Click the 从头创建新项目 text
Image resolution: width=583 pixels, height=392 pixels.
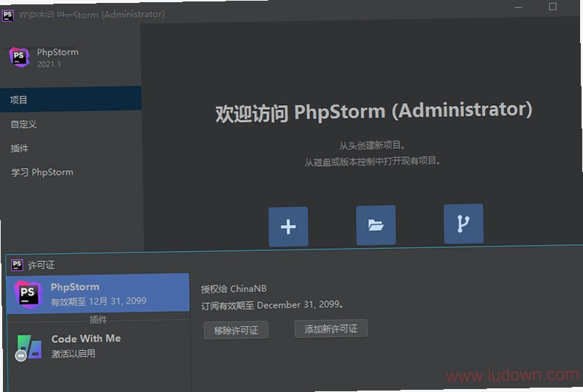pos(372,145)
